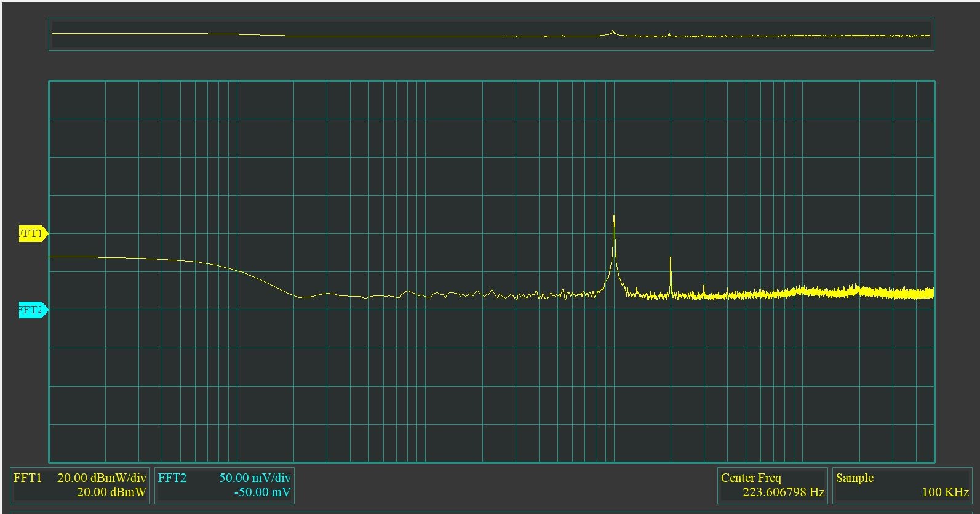Click the tallest spectrum peak on the trace
The image size is (980, 514).
[614, 217]
